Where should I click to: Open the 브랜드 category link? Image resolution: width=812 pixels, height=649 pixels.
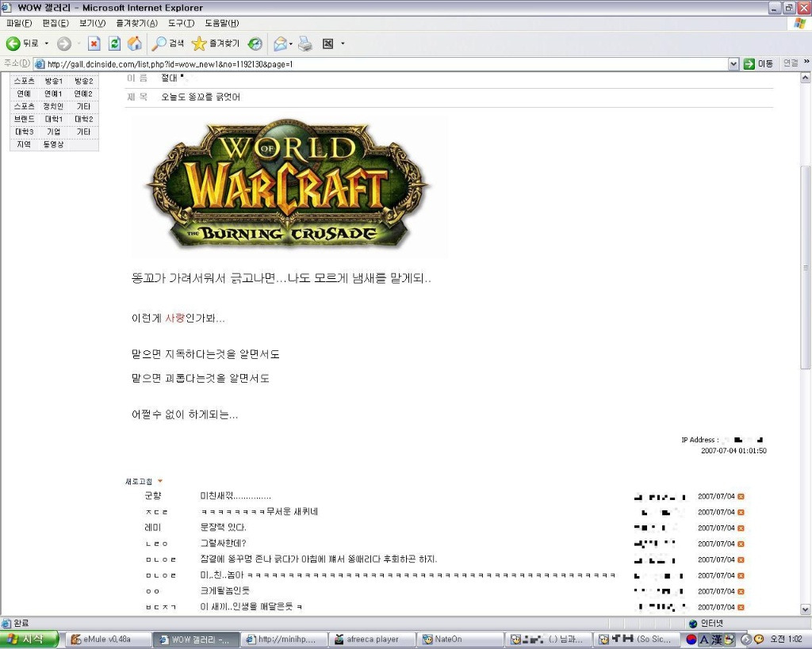tap(25, 119)
